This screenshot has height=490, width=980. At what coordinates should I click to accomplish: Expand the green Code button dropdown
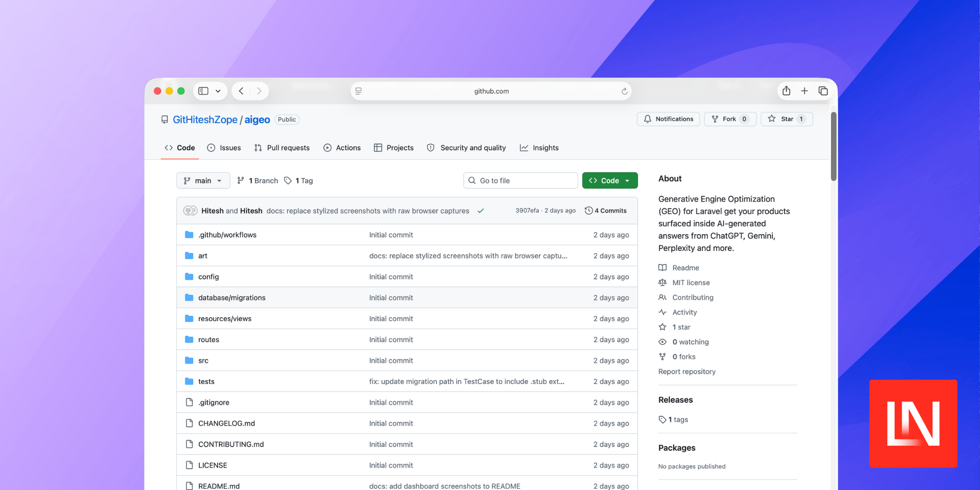click(628, 180)
